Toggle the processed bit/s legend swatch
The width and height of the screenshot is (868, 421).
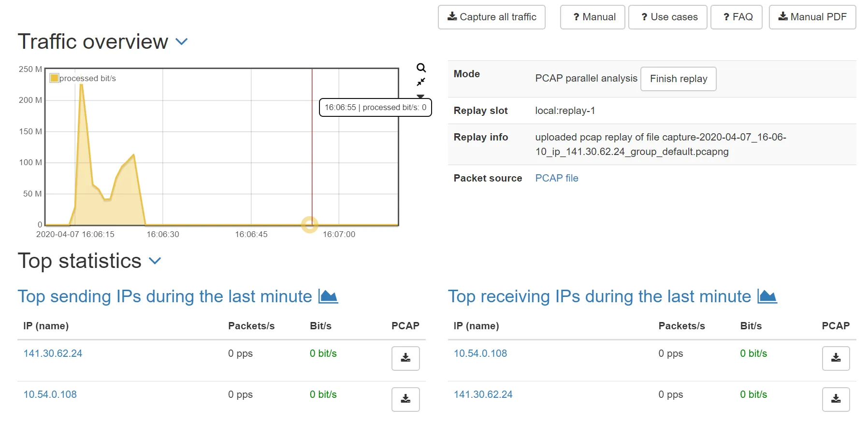pyautogui.click(x=54, y=78)
